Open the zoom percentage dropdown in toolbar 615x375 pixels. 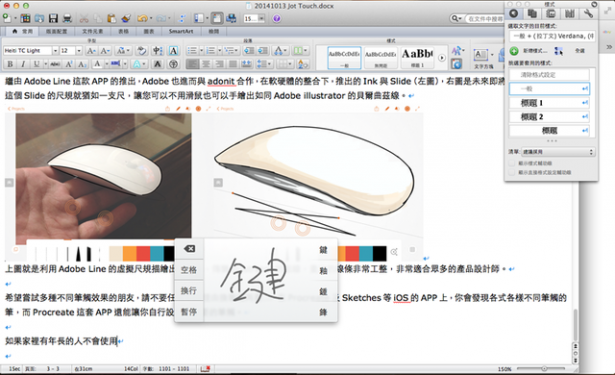[262, 18]
